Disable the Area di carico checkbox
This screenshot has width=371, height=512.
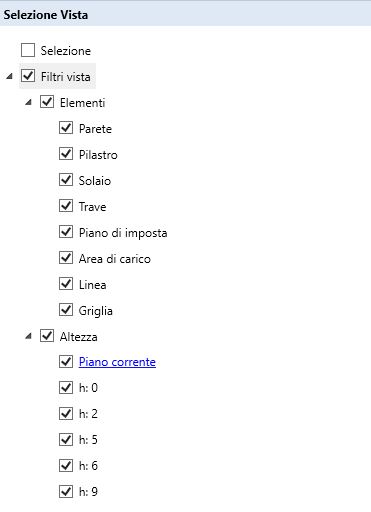point(66,258)
